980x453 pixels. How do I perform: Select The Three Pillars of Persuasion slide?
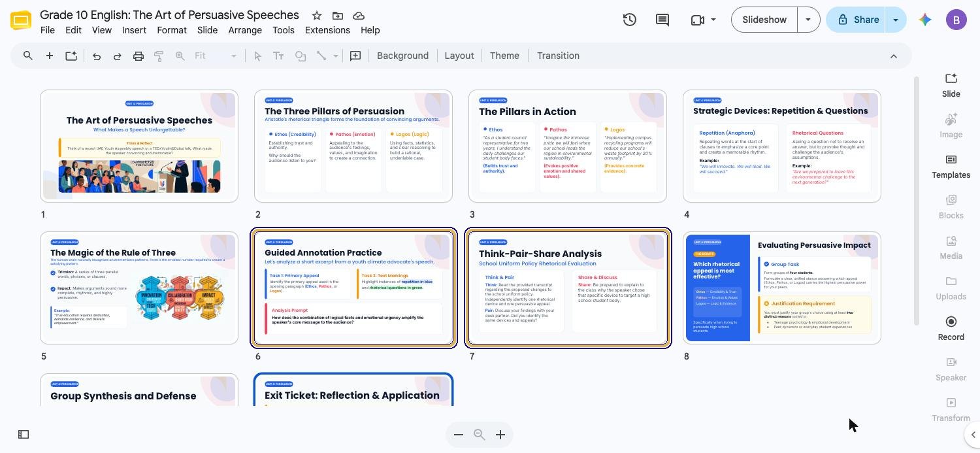pyautogui.click(x=353, y=146)
